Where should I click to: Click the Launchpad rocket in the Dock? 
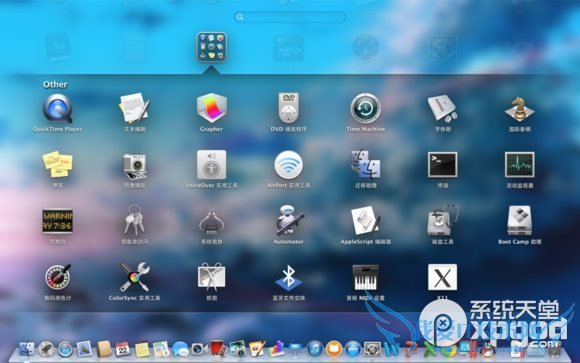pos(46,349)
